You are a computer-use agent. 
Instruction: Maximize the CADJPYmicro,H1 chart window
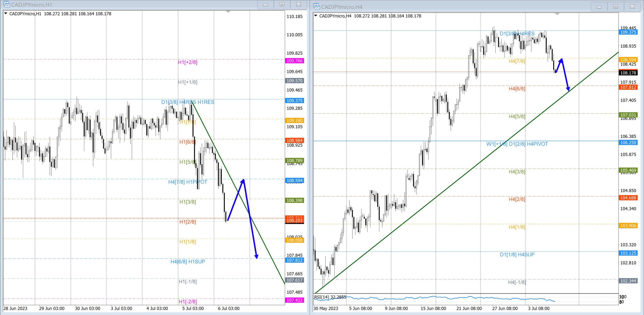pos(282,5)
